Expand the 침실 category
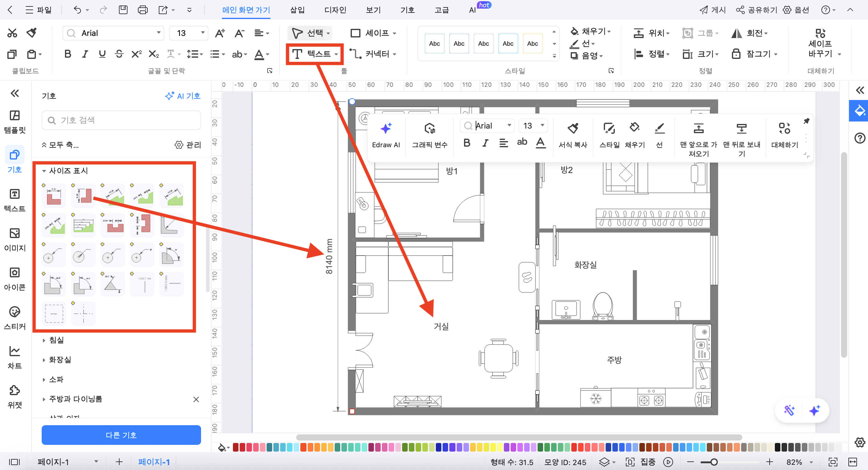The height and width of the screenshot is (470, 868). 44,340
